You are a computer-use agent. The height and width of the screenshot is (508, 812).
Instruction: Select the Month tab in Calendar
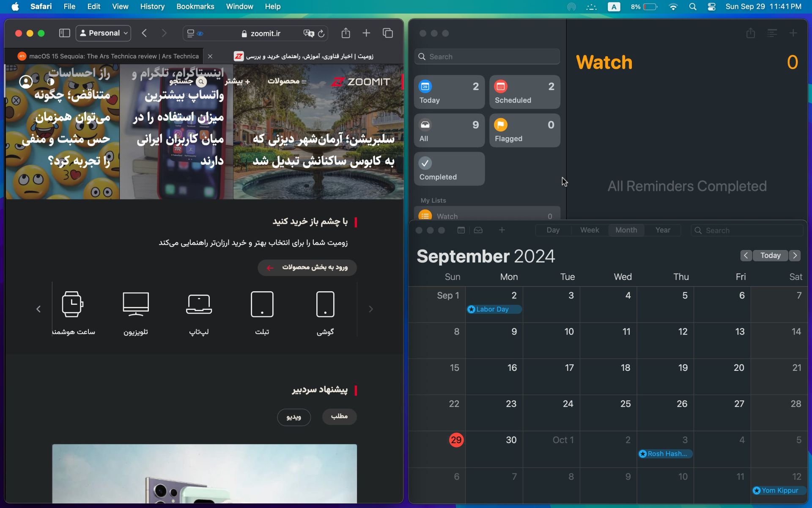pyautogui.click(x=626, y=230)
